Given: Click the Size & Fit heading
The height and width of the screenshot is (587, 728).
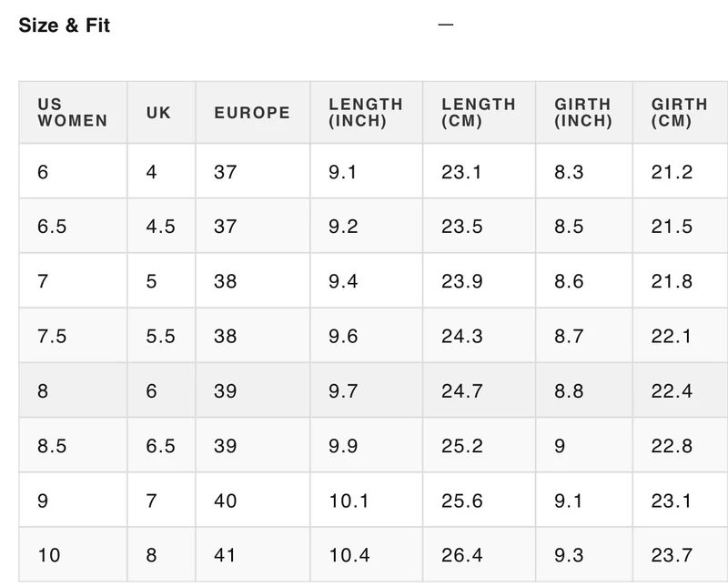Looking at the screenshot, I should [x=64, y=25].
